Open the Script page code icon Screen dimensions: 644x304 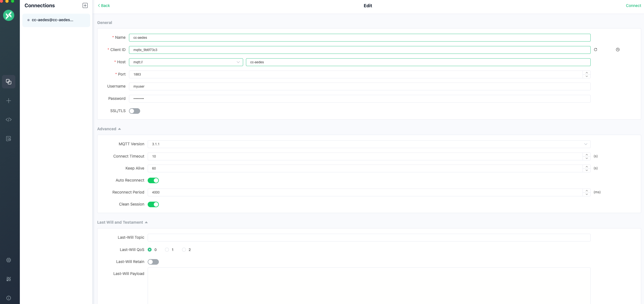coord(9,120)
